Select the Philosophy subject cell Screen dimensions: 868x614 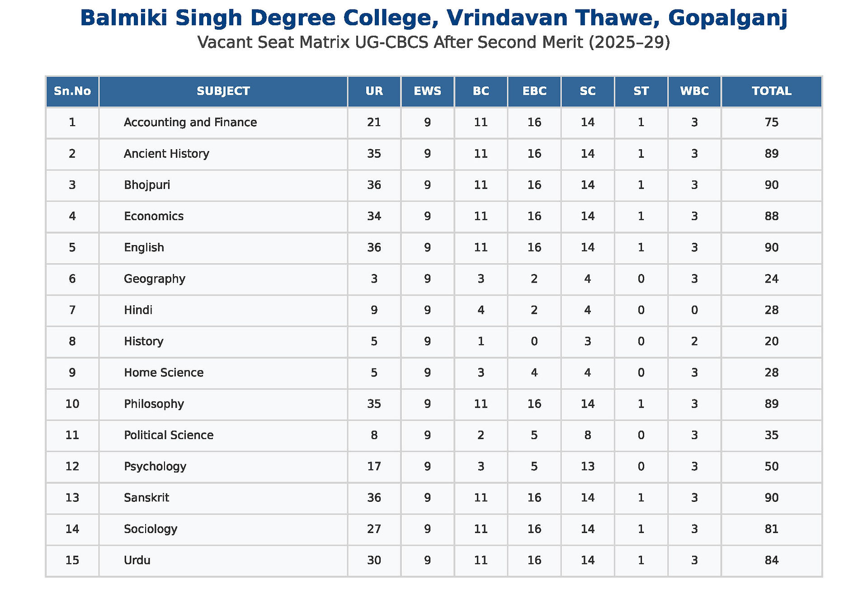[223, 404]
